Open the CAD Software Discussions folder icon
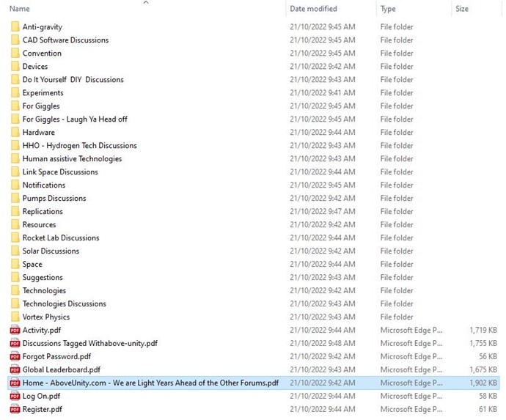 click(x=15, y=40)
